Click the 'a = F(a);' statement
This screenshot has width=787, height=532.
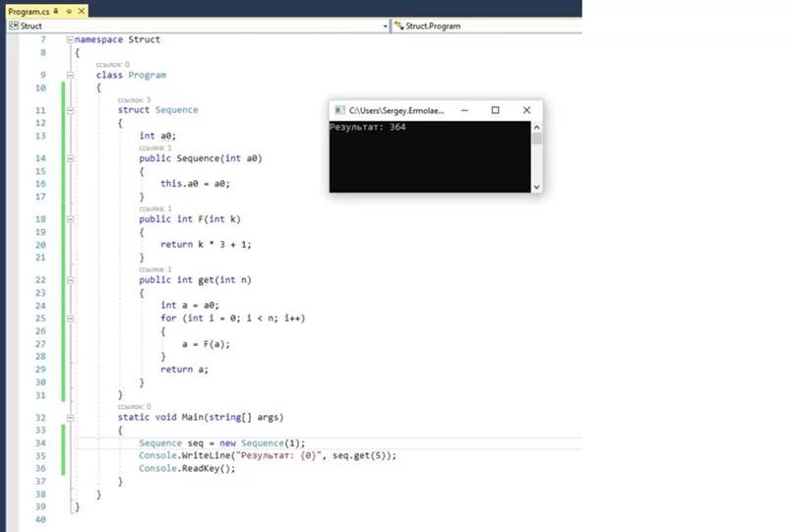click(x=206, y=344)
